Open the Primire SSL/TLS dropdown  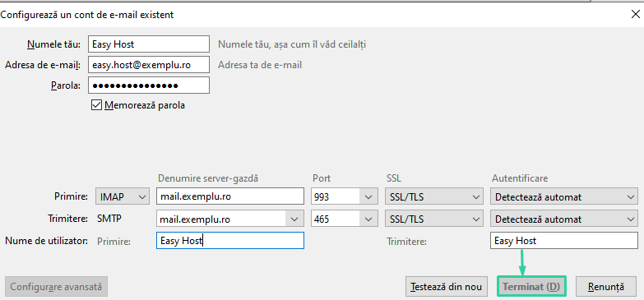pyautogui.click(x=433, y=197)
